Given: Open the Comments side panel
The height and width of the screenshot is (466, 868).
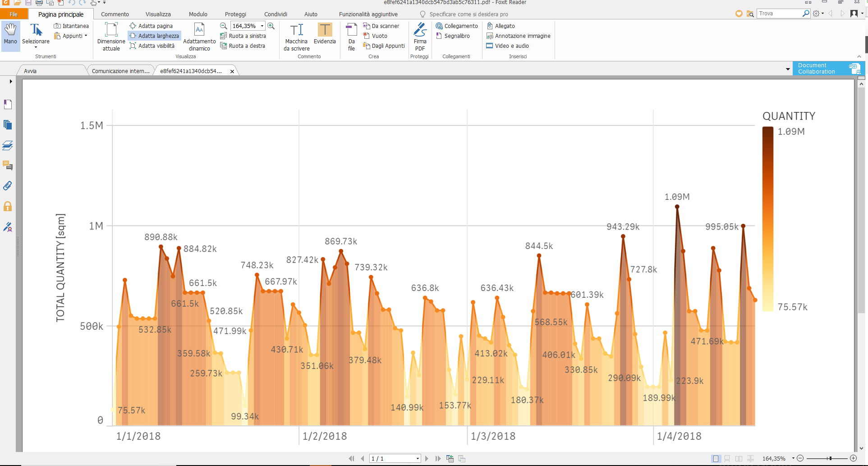Looking at the screenshot, I should 8,166.
